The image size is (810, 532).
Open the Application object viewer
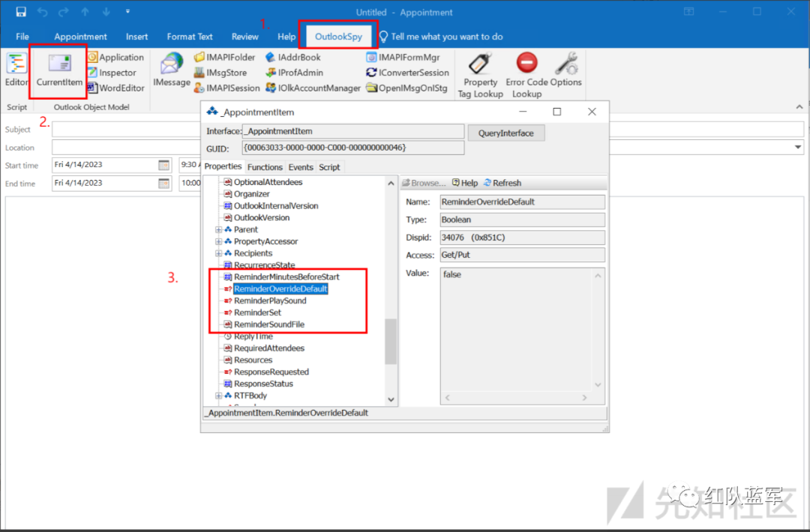pos(116,57)
